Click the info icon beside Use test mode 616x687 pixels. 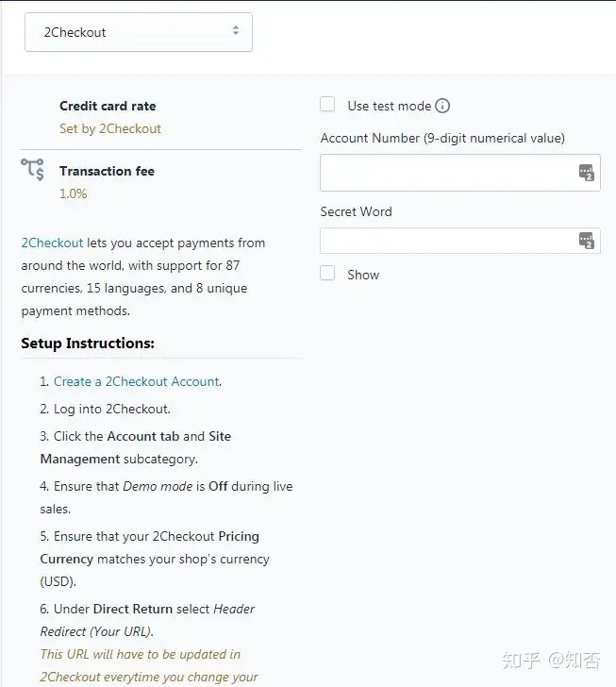pyautogui.click(x=442, y=107)
